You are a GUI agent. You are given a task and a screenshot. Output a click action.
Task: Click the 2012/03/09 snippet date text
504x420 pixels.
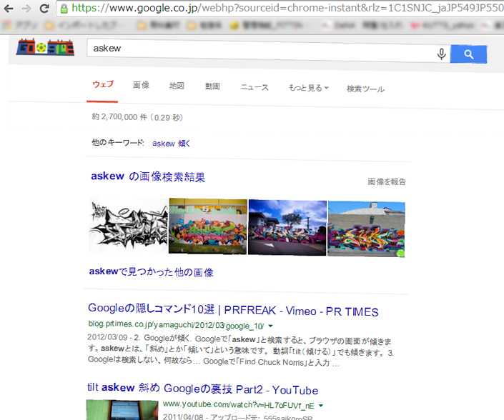point(107,337)
